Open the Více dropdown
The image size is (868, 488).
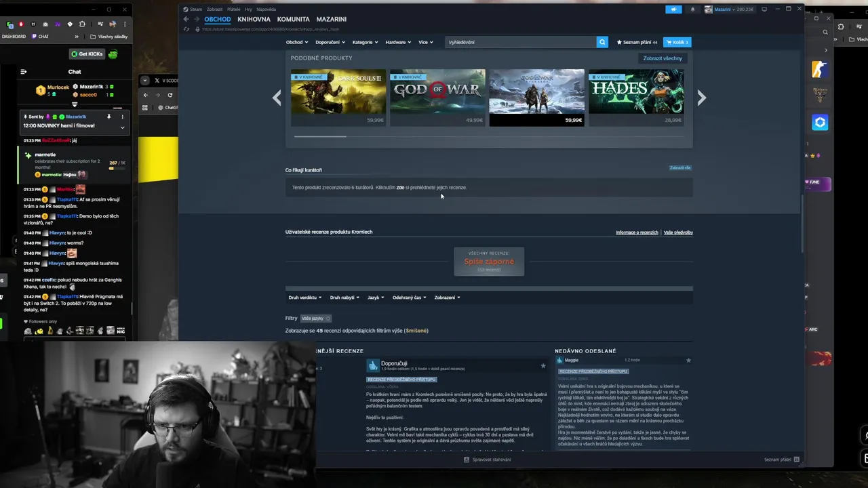tap(426, 42)
